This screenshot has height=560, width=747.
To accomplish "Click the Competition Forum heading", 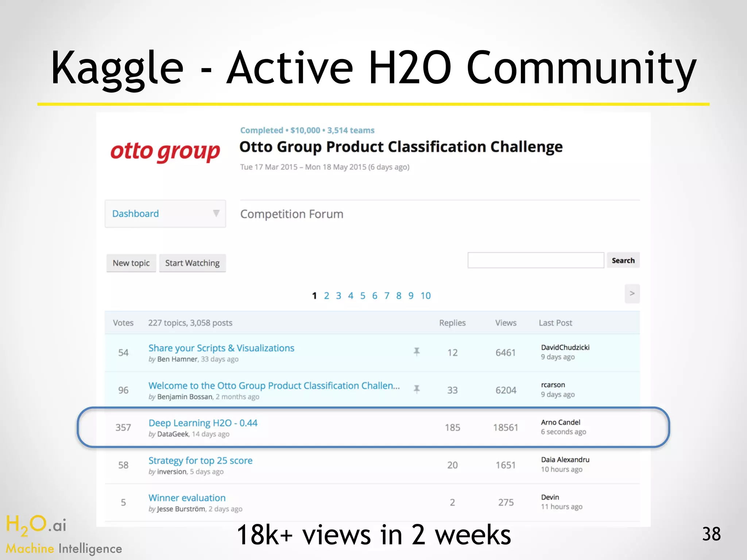I will click(x=292, y=214).
